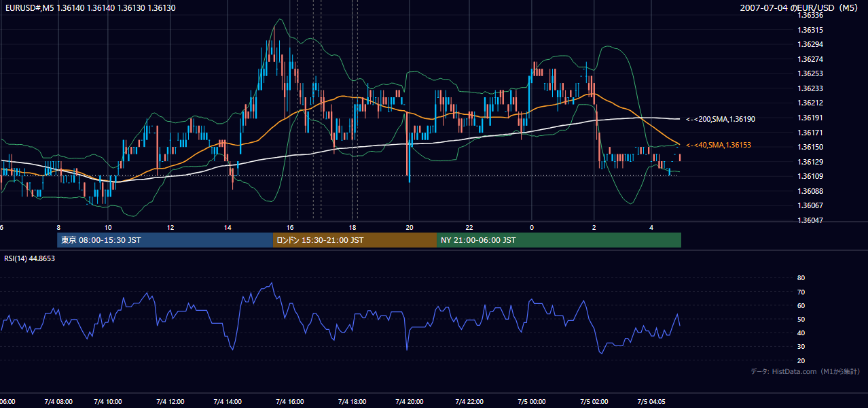The image size is (868, 408).
Task: Click RSI scale level 40
Action: pos(801,333)
